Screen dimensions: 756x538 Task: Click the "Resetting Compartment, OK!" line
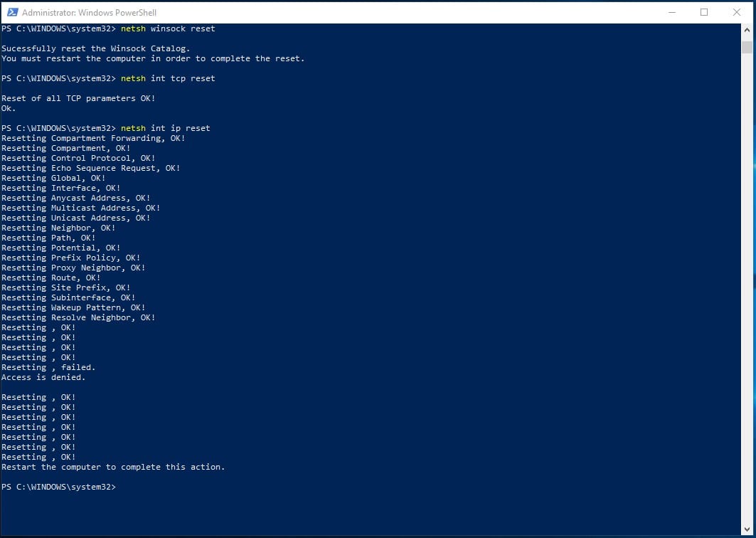point(65,149)
